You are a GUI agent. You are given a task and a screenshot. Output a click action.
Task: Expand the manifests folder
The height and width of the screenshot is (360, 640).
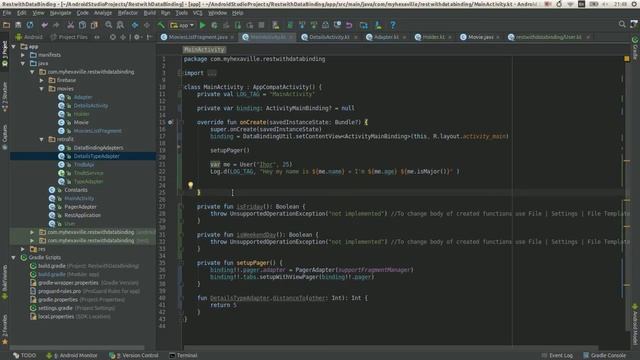point(23,55)
